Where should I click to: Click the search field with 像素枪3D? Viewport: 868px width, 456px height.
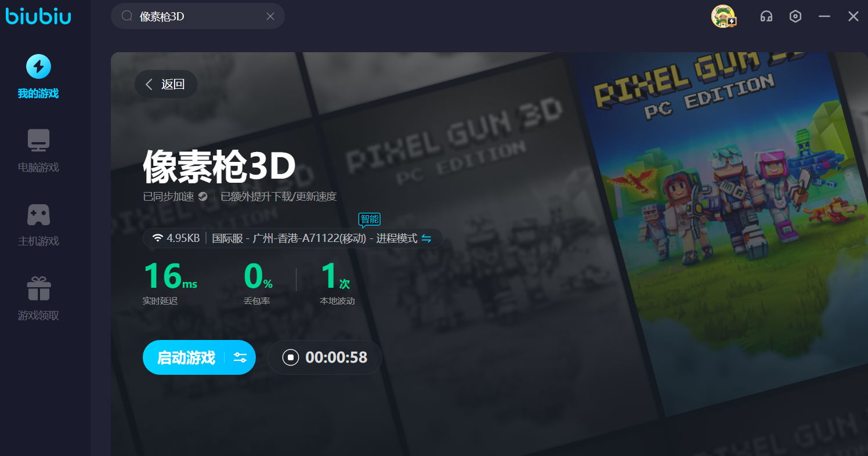(197, 16)
